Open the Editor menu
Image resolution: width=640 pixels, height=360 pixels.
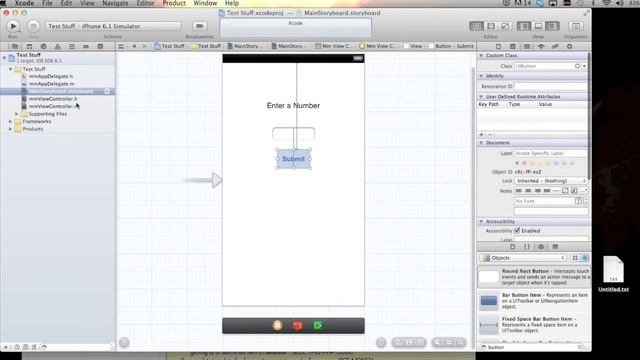click(x=145, y=3)
